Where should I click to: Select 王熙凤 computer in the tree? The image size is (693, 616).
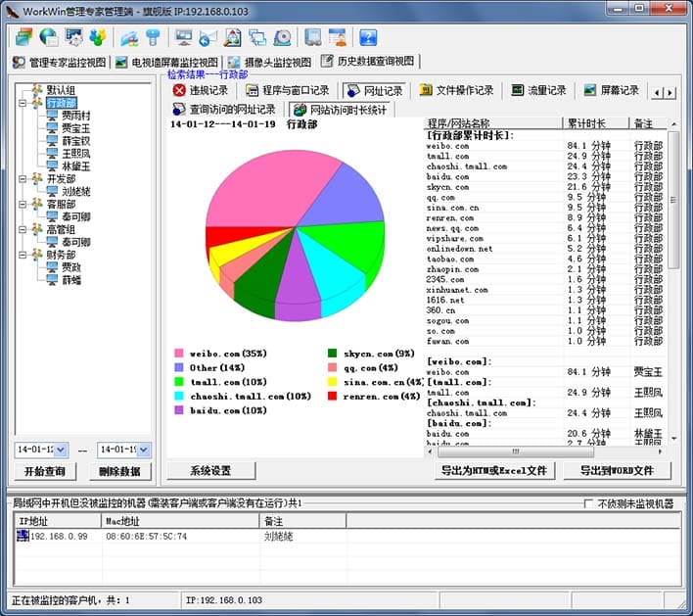coord(75,154)
